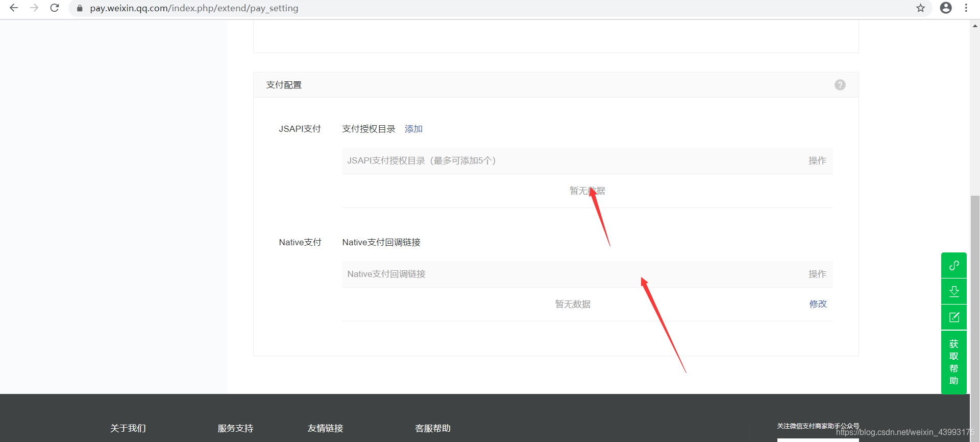Open Chrome's three-dot menu
The image size is (980, 442).
(966, 8)
